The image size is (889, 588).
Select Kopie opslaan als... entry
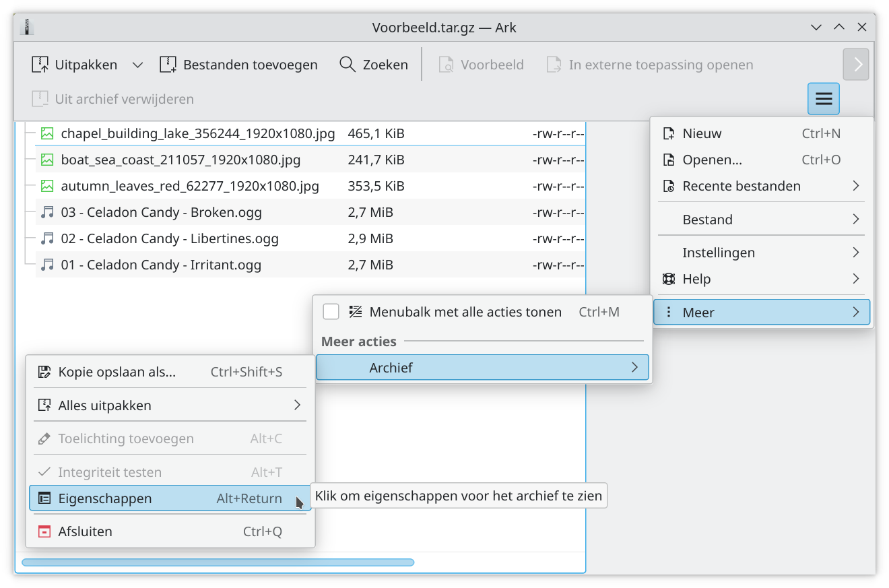(x=170, y=372)
